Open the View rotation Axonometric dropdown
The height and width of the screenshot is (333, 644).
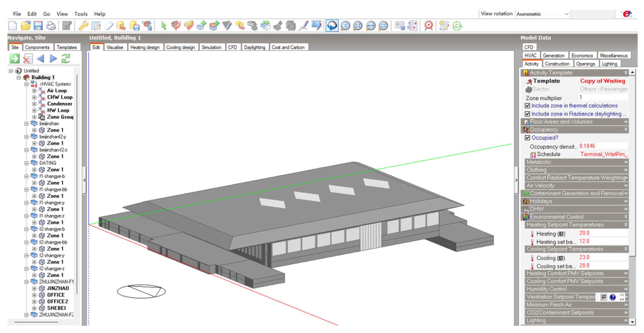tap(543, 14)
